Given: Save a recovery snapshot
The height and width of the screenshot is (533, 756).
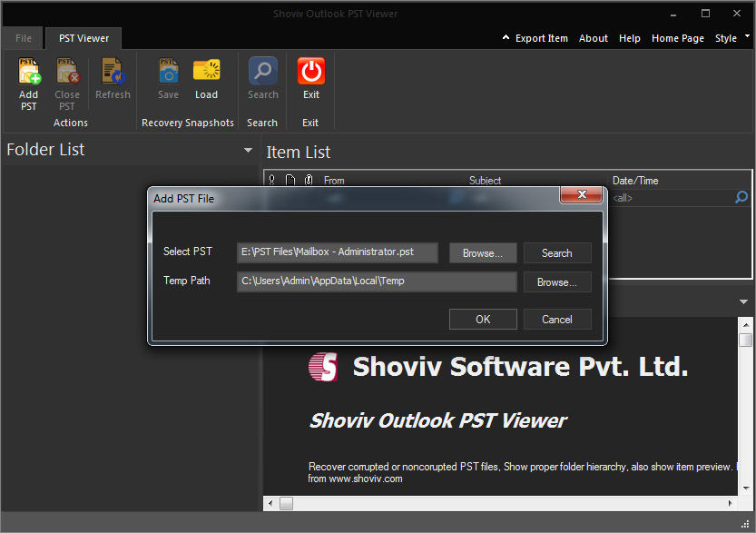Looking at the screenshot, I should pyautogui.click(x=168, y=71).
